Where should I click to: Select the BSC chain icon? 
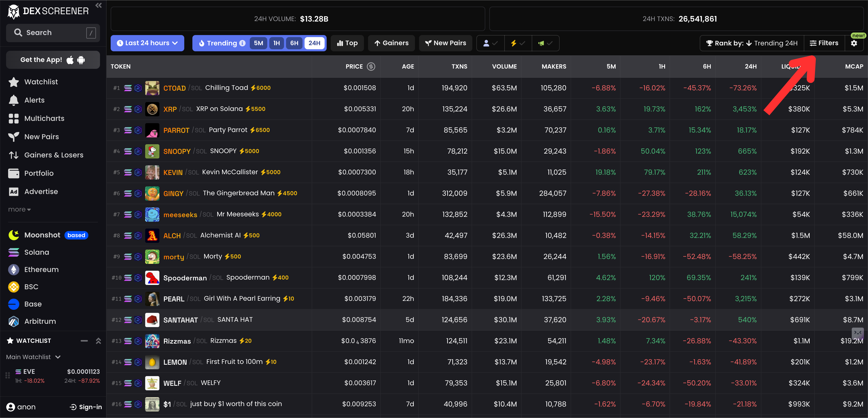pyautogui.click(x=13, y=287)
